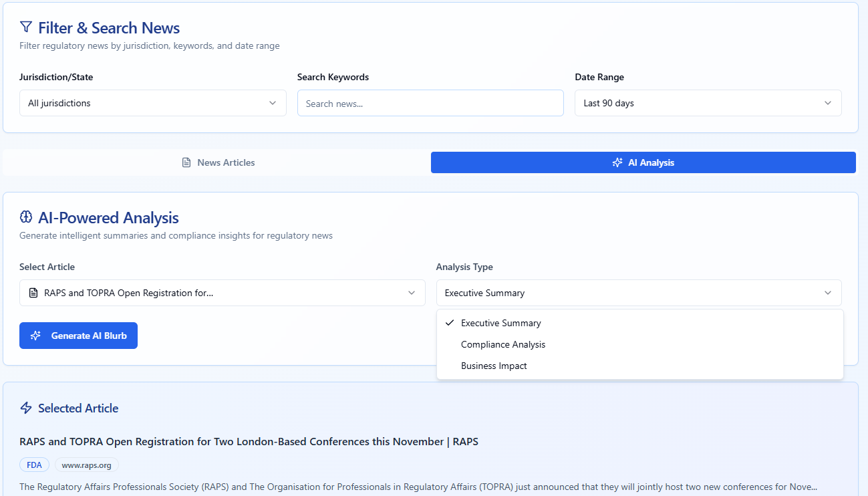Switch to the News Articles tab
Screen dimensions: 868x496
click(x=218, y=162)
